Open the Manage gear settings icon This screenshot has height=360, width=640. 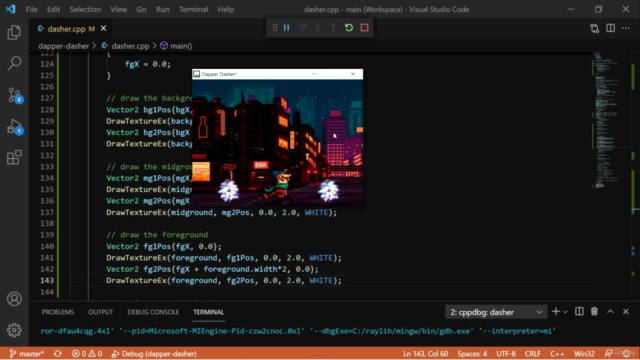[x=14, y=330]
